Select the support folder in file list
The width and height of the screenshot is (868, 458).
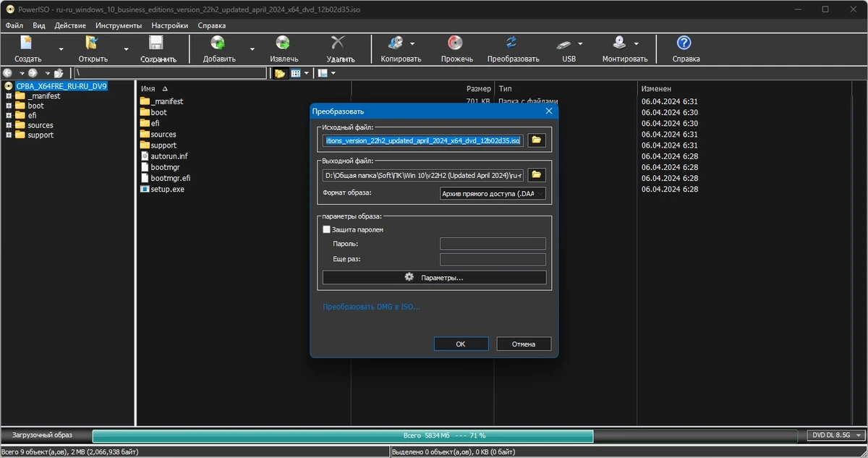[163, 145]
